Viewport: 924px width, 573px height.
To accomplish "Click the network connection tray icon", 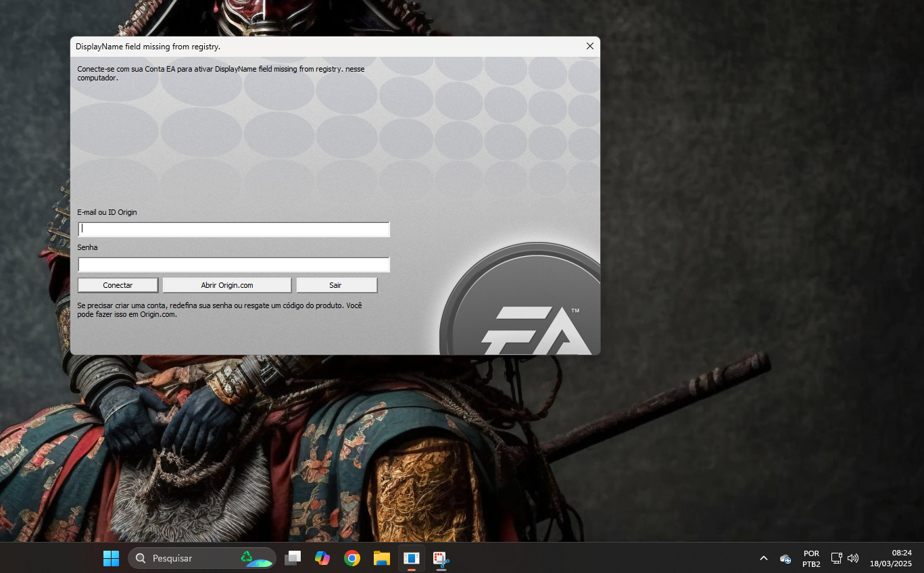I will pos(836,558).
